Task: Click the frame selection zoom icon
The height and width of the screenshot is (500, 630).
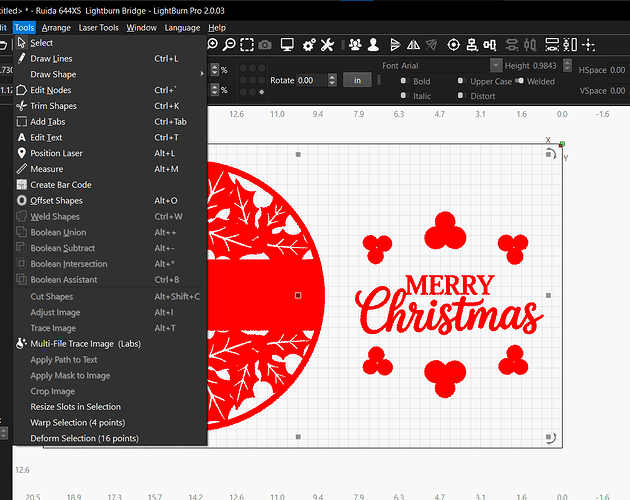Action: click(246, 45)
